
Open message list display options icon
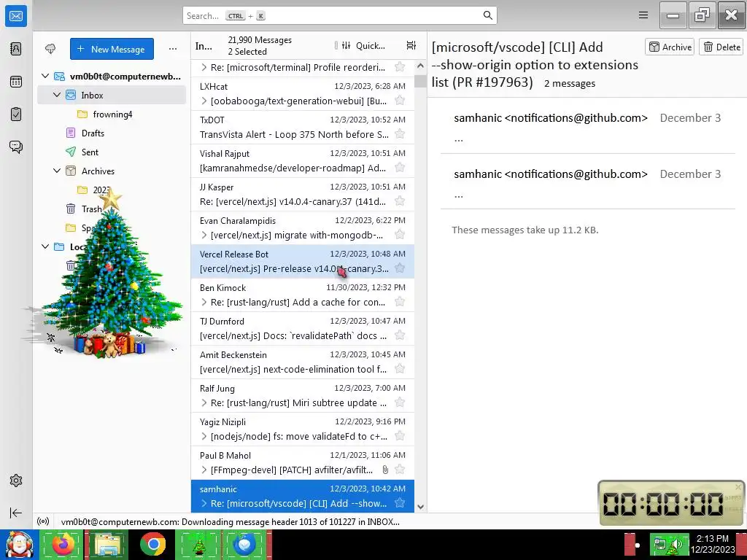pos(411,45)
